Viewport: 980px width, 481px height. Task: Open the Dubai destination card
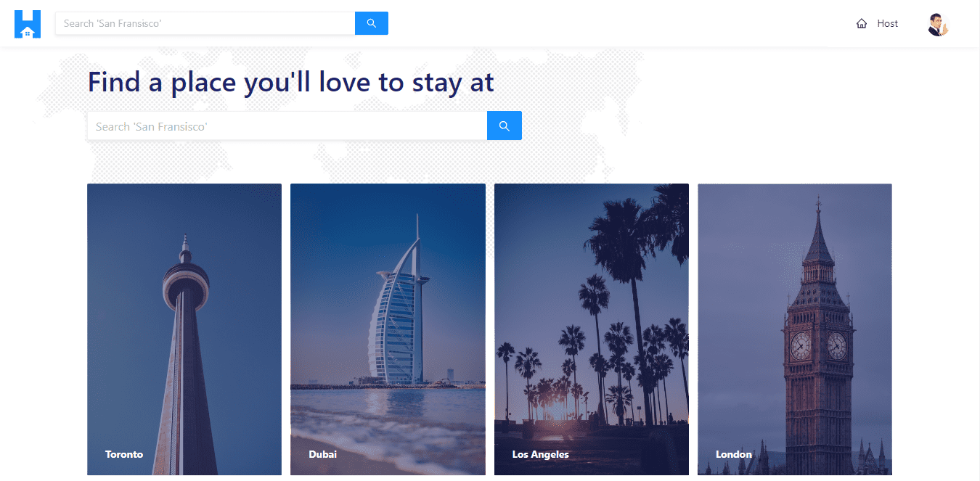coord(388,329)
